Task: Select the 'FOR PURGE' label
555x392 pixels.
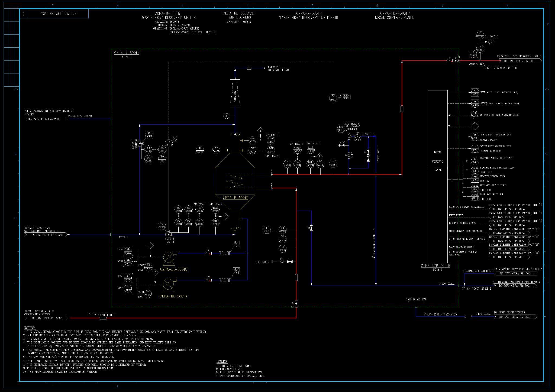Action: [x=262, y=262]
